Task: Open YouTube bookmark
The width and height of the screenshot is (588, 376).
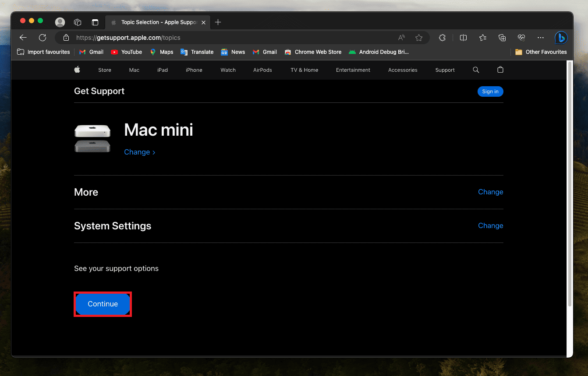Action: click(x=126, y=52)
